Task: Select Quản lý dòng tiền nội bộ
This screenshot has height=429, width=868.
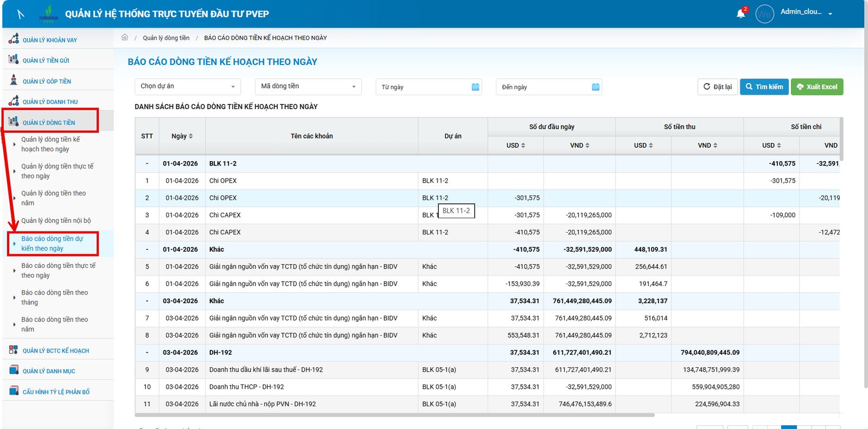Action: tap(56, 221)
